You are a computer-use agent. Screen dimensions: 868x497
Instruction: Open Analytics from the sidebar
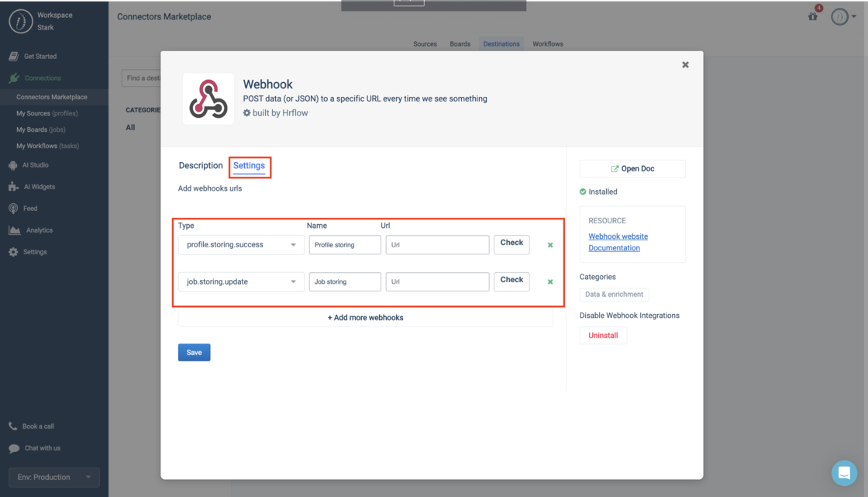pyautogui.click(x=39, y=230)
